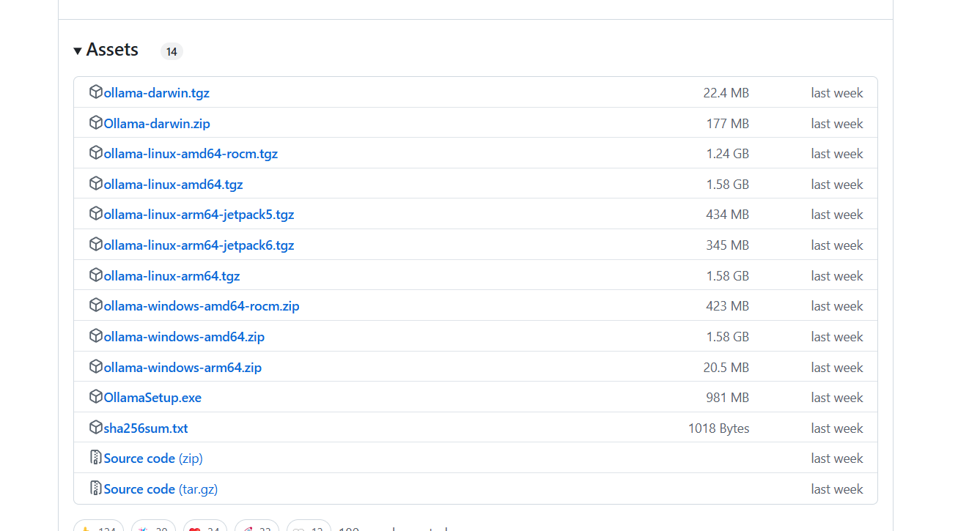This screenshot has width=980, height=531.
Task: Click 1.58 GB size of ollama-linux-amd64.tgz
Action: coord(728,185)
